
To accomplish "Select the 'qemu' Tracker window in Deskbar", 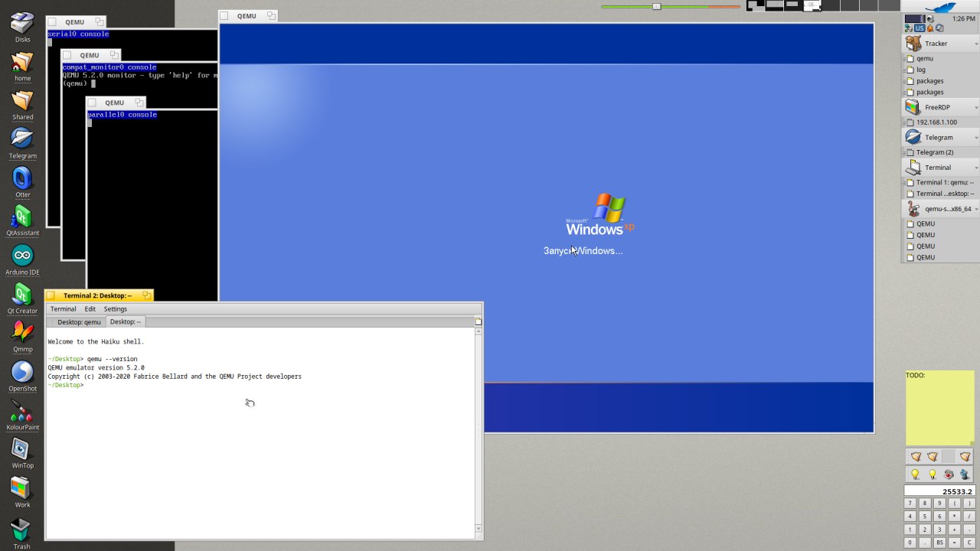I will (x=940, y=58).
